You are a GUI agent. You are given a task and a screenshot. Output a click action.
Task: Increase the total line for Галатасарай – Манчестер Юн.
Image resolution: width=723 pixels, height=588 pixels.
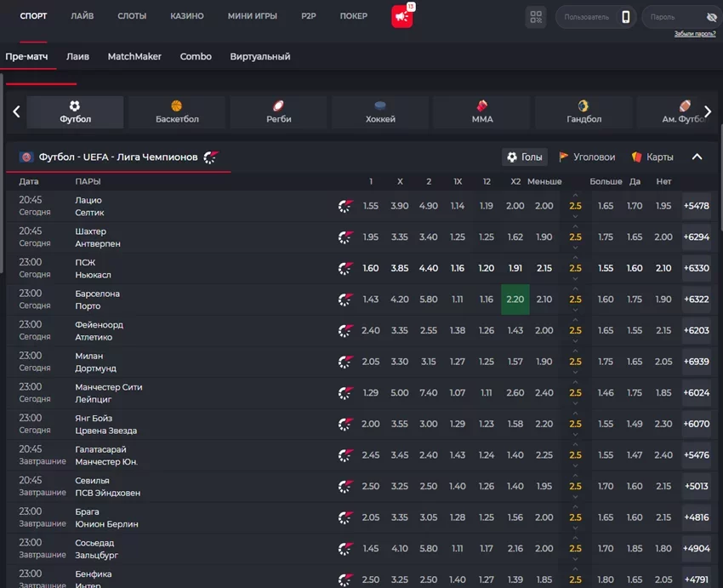(x=575, y=444)
